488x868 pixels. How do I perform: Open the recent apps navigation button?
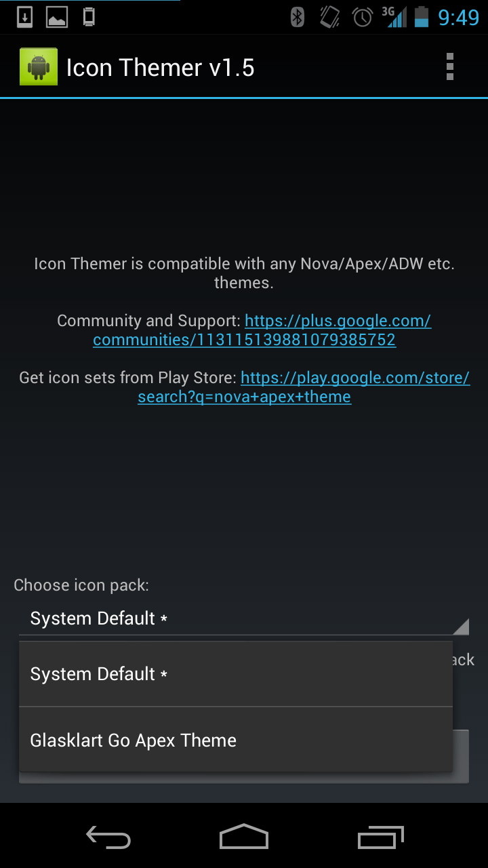click(380, 837)
